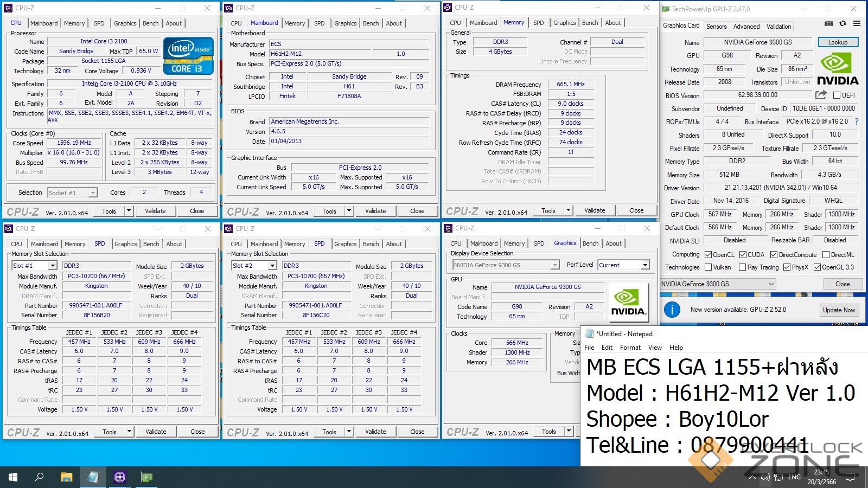The width and height of the screenshot is (868, 488).
Task: Open the Slot #1 memory slot dropdown
Action: [x=52, y=266]
